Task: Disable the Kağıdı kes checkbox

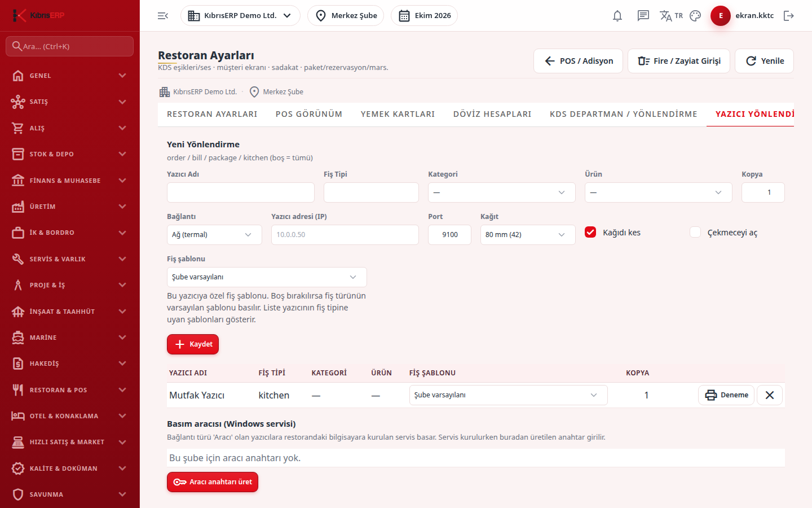Action: pyautogui.click(x=590, y=233)
